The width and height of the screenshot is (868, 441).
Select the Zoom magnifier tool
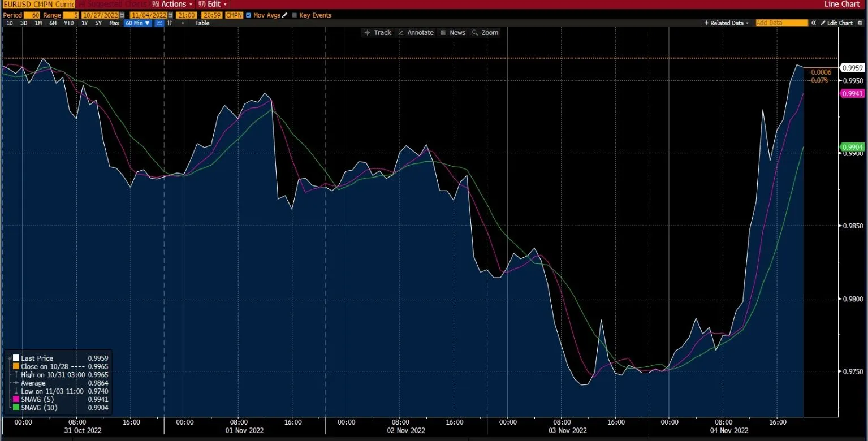pyautogui.click(x=485, y=32)
